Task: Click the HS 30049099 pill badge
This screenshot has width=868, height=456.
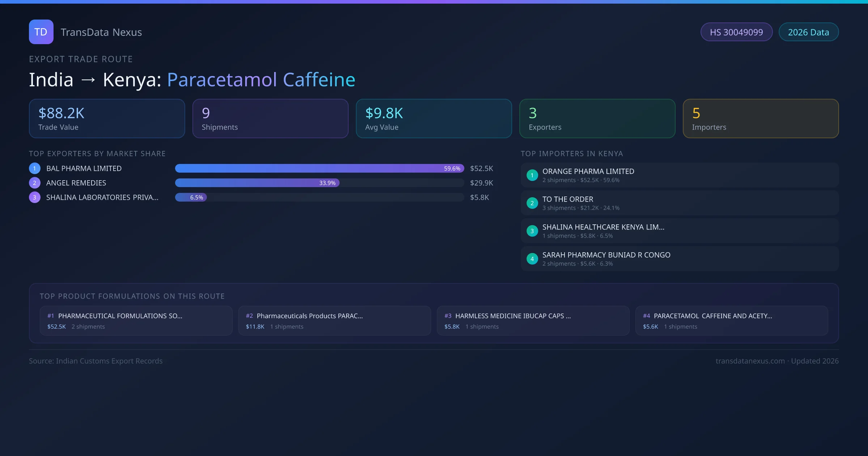Action: click(x=736, y=32)
